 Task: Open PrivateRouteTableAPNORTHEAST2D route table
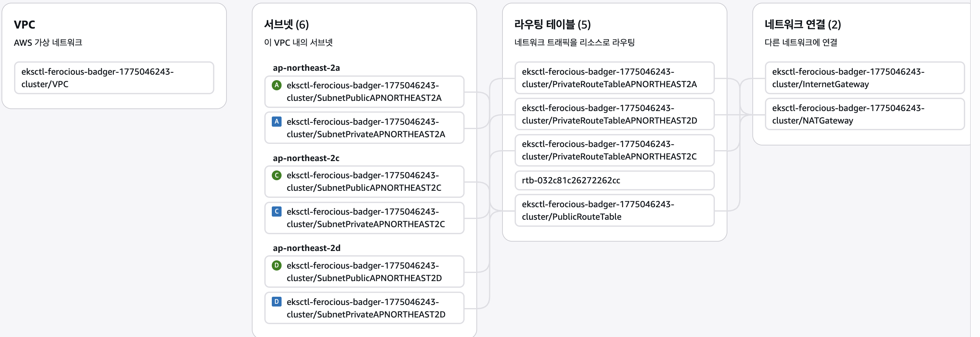614,114
